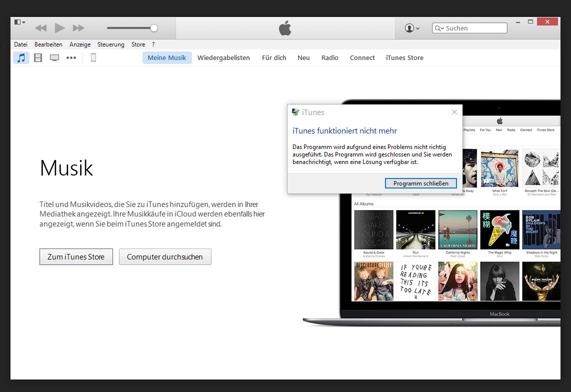Skip to previous track with rewind

(x=41, y=28)
